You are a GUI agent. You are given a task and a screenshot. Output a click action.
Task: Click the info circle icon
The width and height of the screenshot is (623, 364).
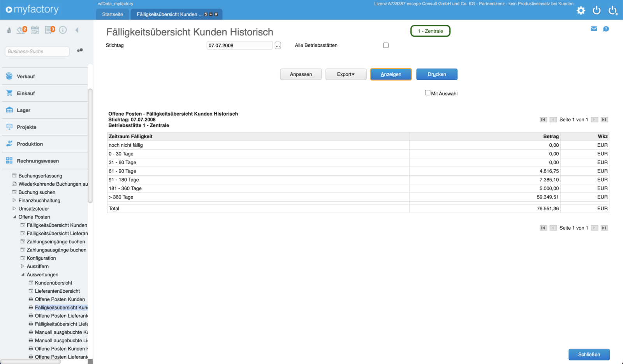63,30
